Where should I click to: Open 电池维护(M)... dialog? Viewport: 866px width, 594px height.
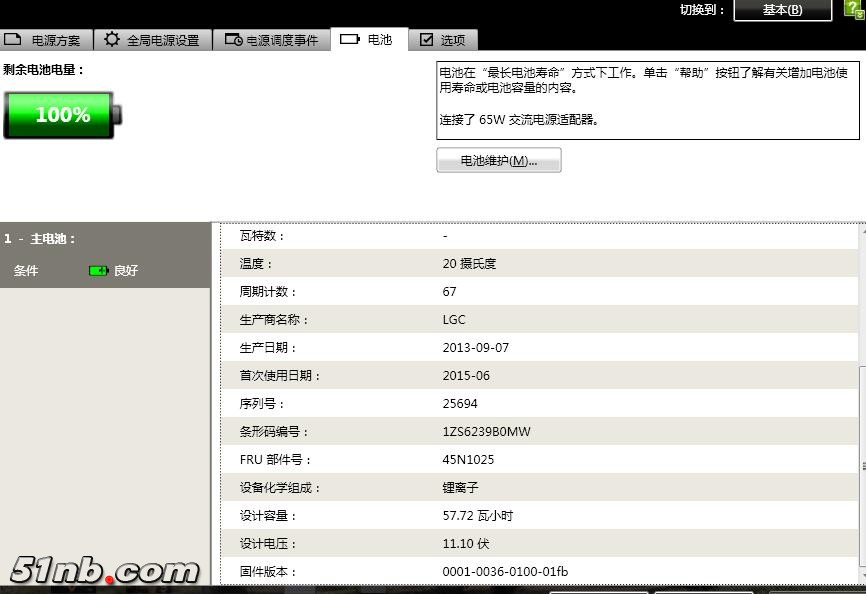[499, 160]
